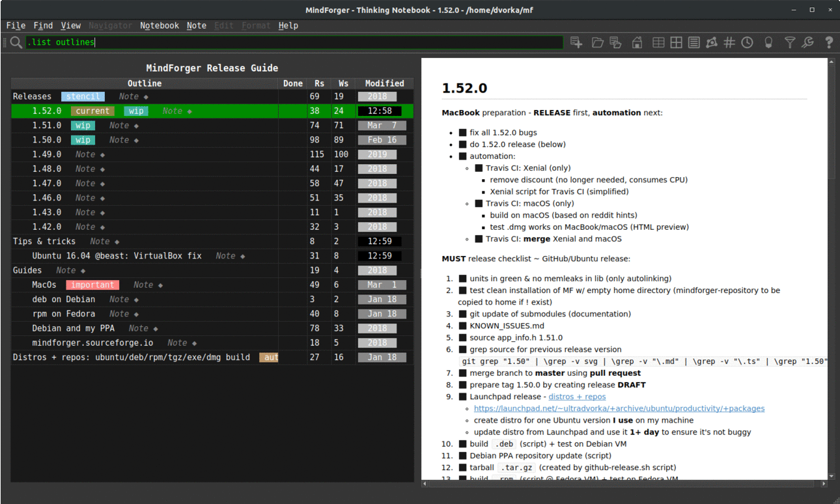Screen dimensions: 840x504
Task: Select the Guides note row
Action: (212, 270)
